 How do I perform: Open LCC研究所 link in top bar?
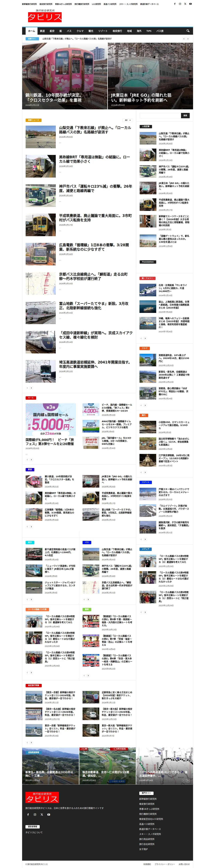click(96, 4)
